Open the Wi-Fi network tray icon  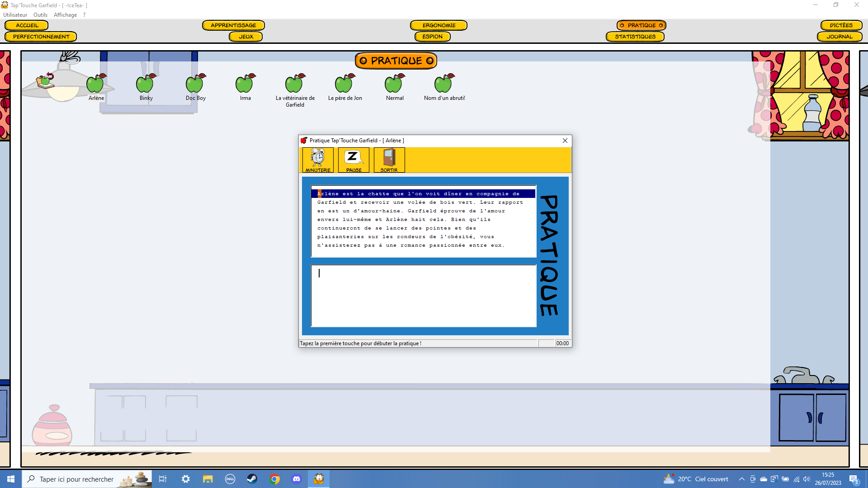pyautogui.click(x=796, y=479)
